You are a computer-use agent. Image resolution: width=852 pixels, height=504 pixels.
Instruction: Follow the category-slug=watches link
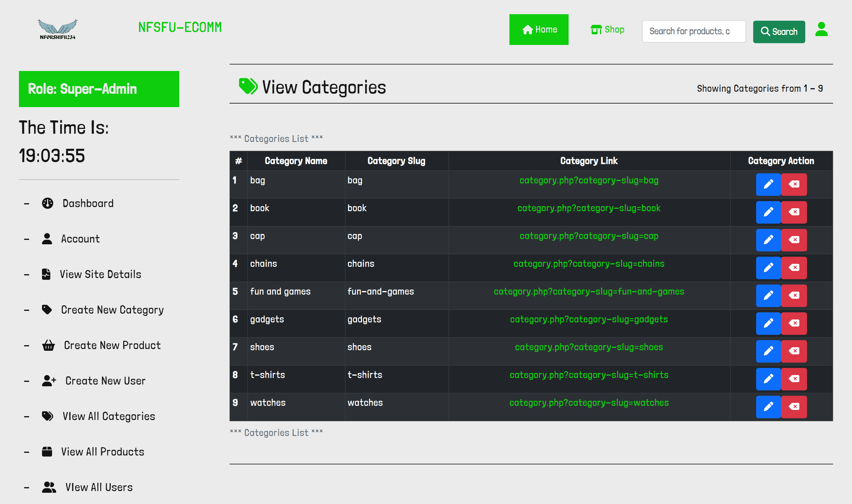[588, 403]
